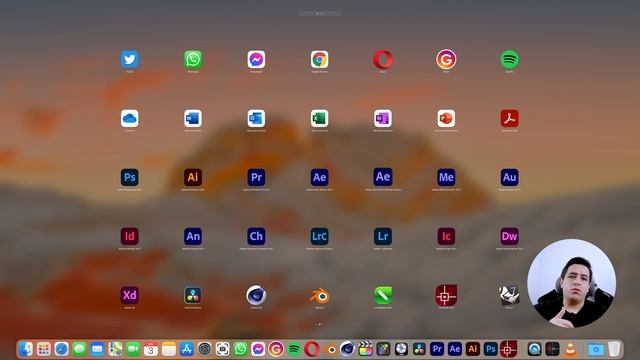Open Cinema 4D in the Launchpad grid

[x=256, y=295]
